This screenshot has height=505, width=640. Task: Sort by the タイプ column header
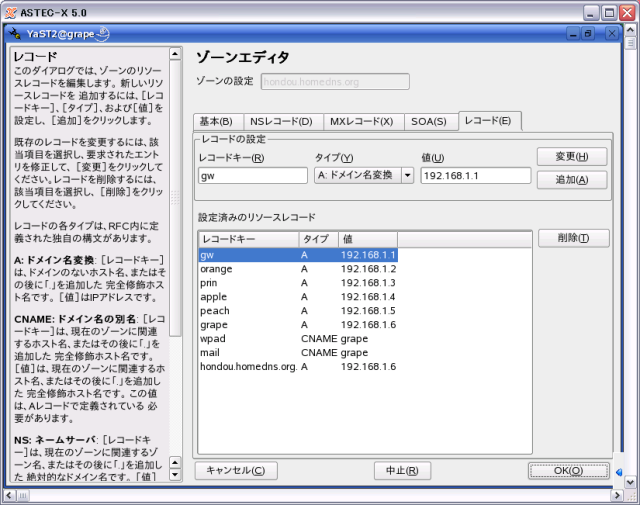coord(318,240)
